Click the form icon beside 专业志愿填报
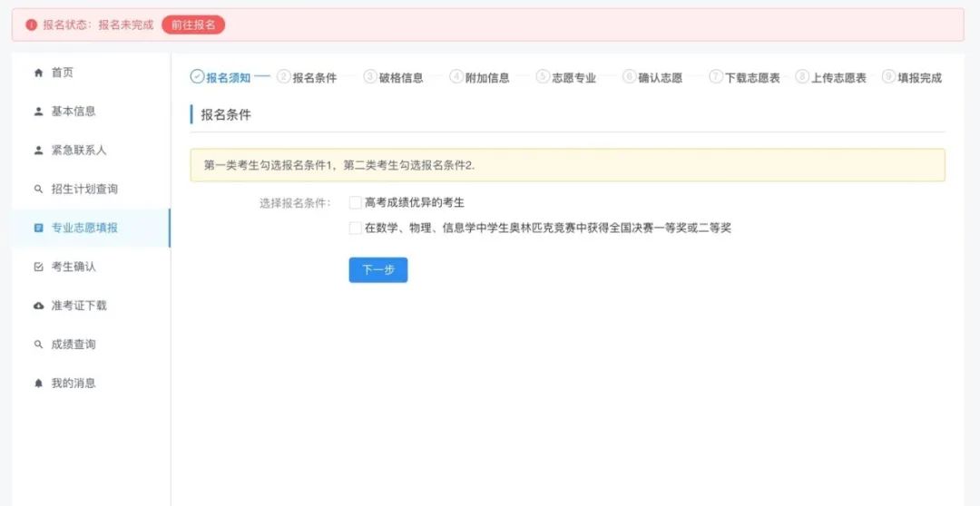 tap(39, 228)
